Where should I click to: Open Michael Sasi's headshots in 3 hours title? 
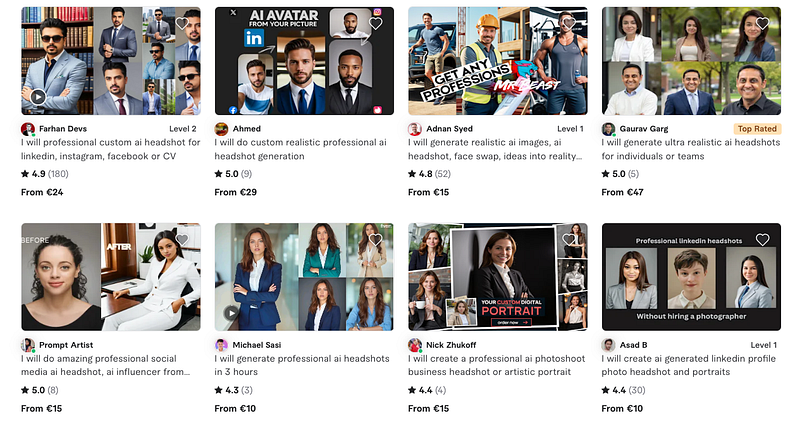click(x=302, y=366)
